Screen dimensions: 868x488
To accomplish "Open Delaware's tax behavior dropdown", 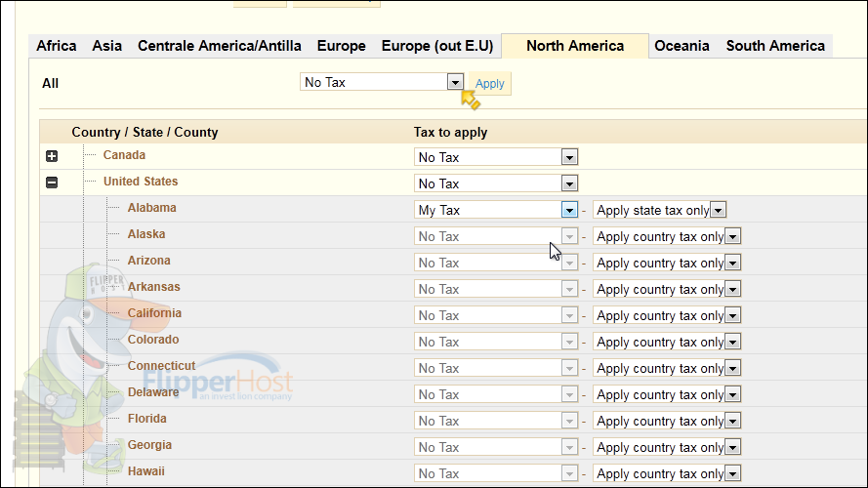I will 667,394.
